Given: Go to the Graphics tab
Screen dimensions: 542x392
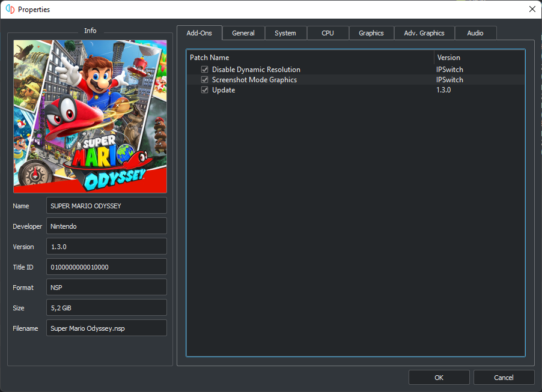Looking at the screenshot, I should (371, 33).
